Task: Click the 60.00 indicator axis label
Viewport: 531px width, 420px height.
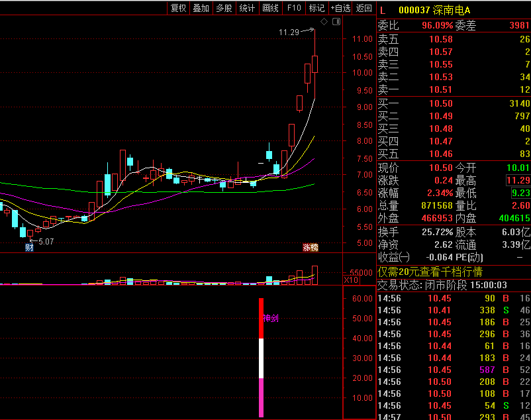Action: click(x=362, y=299)
